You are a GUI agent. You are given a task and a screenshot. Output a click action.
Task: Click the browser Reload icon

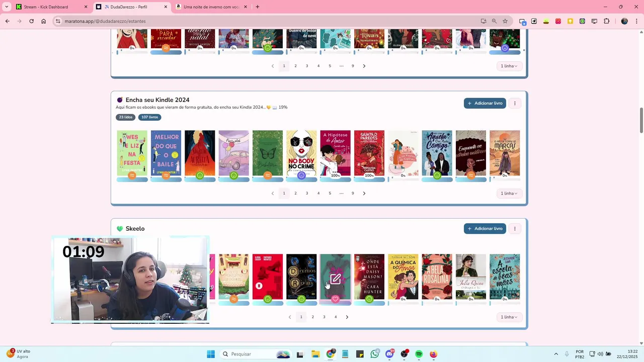pyautogui.click(x=31, y=21)
